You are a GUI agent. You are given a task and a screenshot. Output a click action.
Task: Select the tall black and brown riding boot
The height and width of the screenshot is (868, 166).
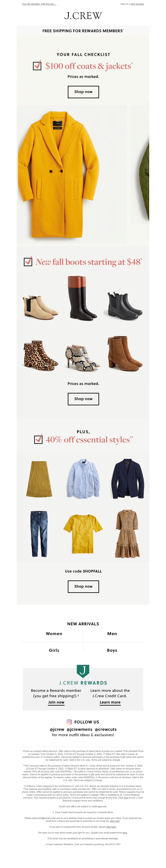point(83,298)
